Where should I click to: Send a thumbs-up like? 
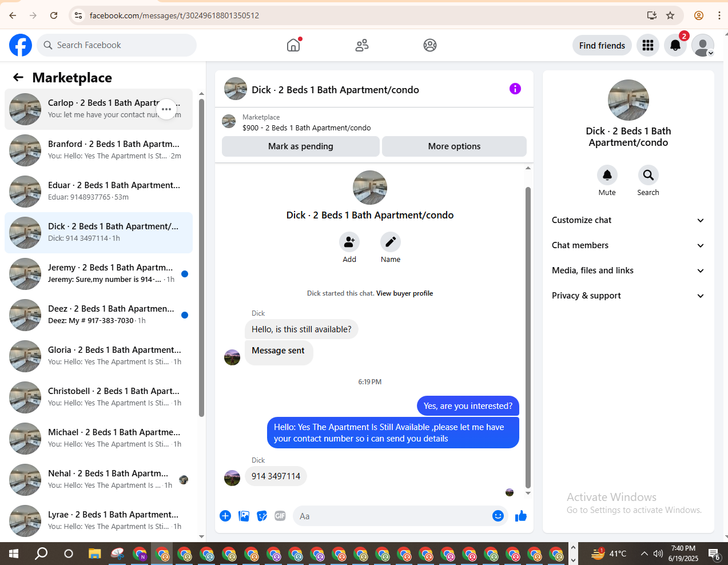tap(521, 516)
